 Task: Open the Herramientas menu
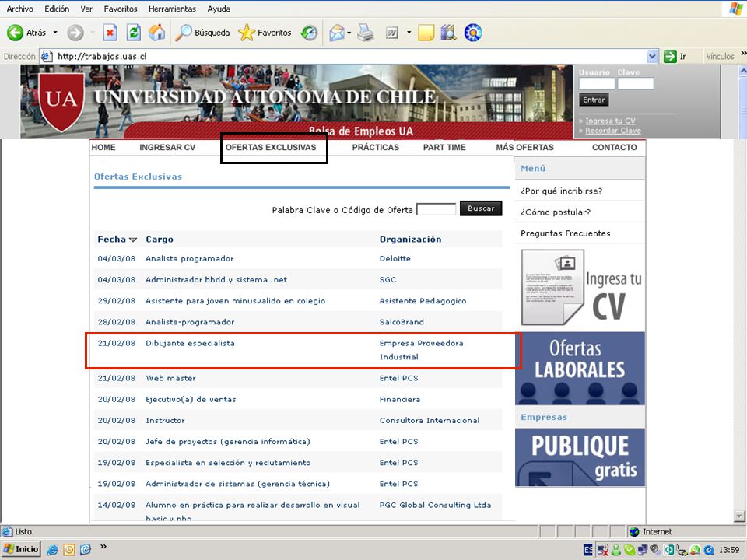click(x=172, y=9)
